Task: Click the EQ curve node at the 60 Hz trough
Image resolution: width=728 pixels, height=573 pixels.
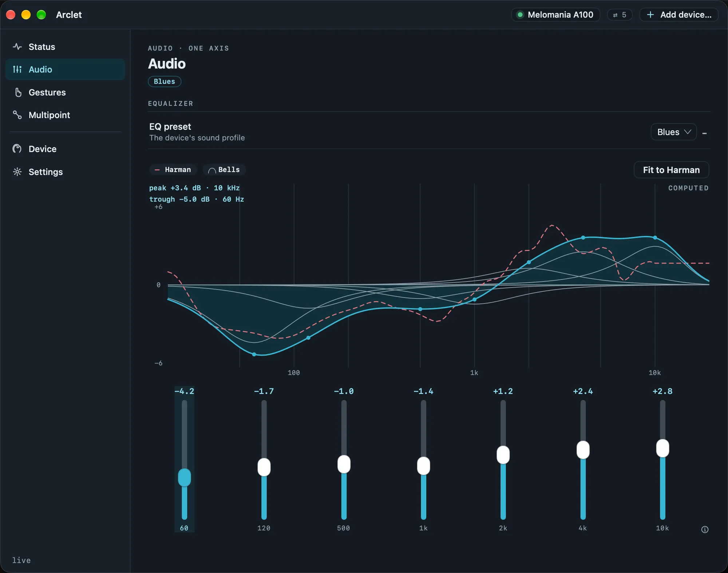Action: click(x=254, y=354)
